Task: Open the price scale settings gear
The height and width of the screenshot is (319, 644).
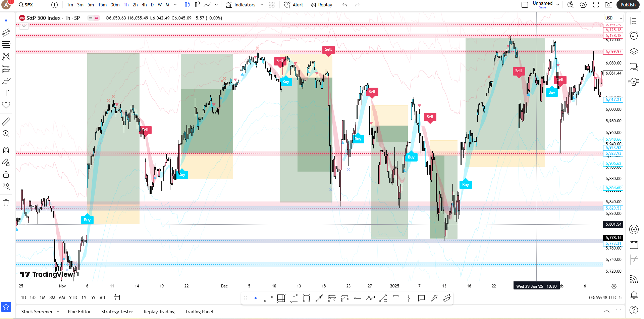Action: [614, 286]
